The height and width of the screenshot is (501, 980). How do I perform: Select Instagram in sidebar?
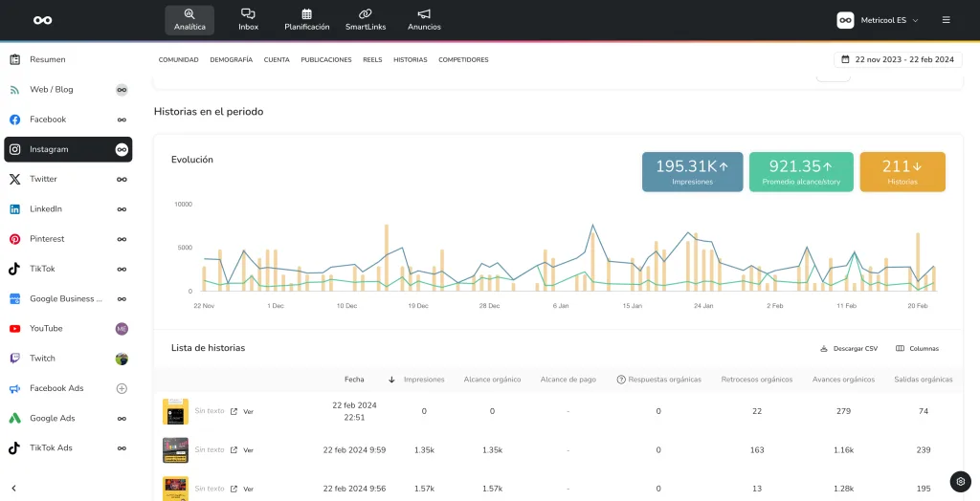point(68,149)
